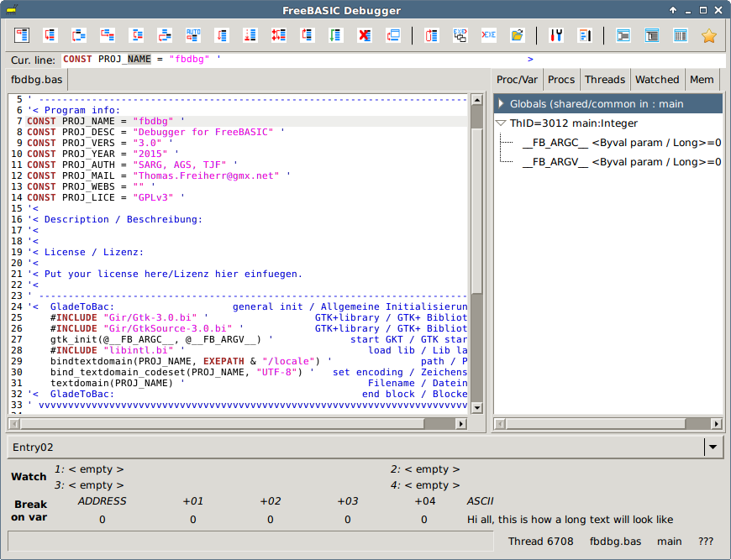731x560 pixels.
Task: Click Thread 6708 in the status bar
Action: coord(540,542)
